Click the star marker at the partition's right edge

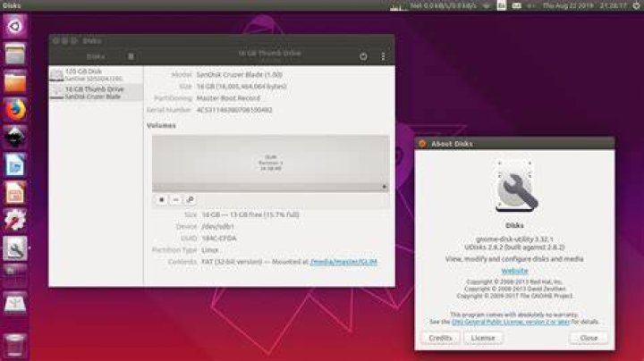click(385, 187)
